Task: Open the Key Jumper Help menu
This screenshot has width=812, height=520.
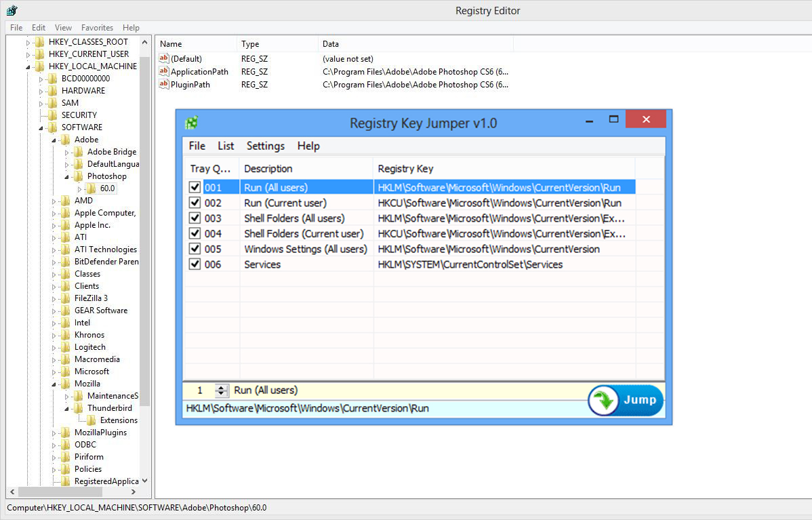Action: [308, 146]
